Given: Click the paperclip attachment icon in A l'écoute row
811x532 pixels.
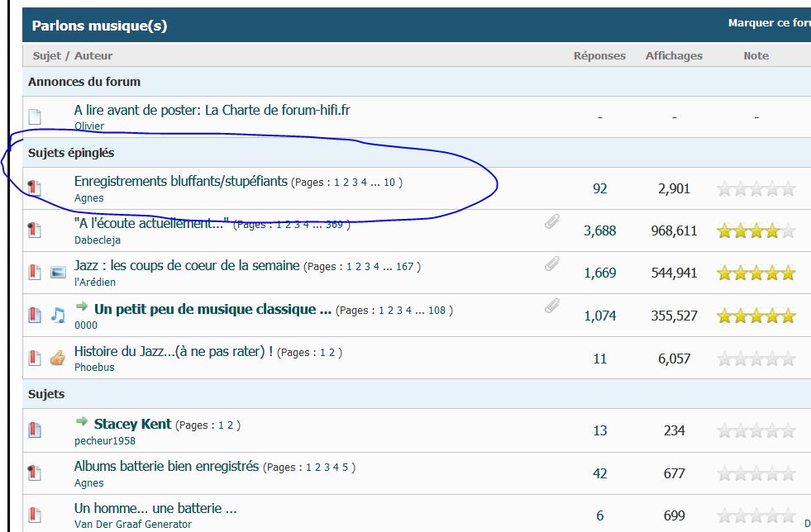Looking at the screenshot, I should (x=552, y=221).
